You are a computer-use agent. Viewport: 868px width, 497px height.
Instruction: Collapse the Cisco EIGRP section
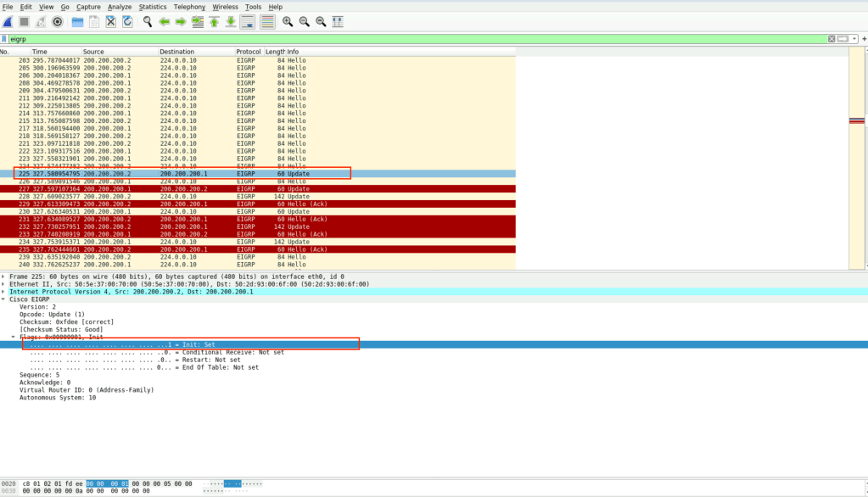click(x=3, y=299)
